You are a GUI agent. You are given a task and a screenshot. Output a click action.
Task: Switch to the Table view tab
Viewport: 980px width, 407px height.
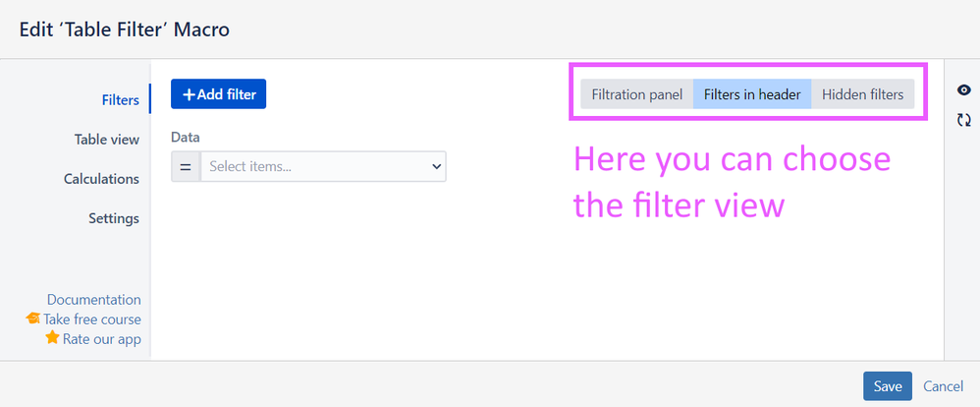[x=107, y=139]
